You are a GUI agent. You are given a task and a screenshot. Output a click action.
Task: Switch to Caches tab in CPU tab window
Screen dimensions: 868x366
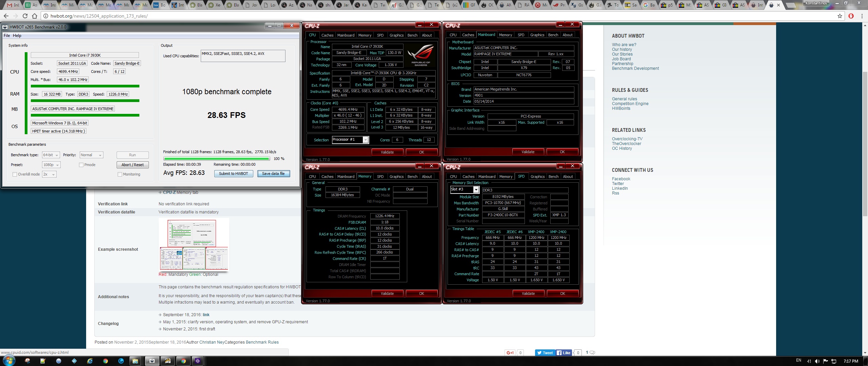tap(327, 35)
